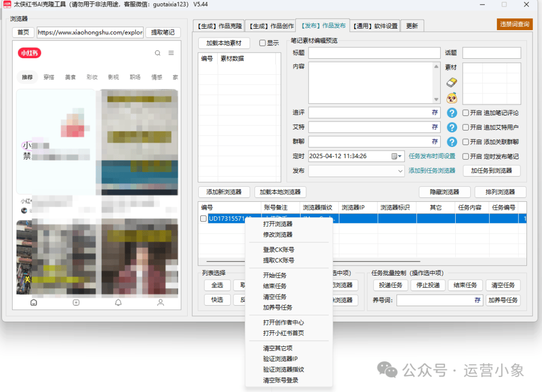Focus the browser URL address field

point(90,33)
